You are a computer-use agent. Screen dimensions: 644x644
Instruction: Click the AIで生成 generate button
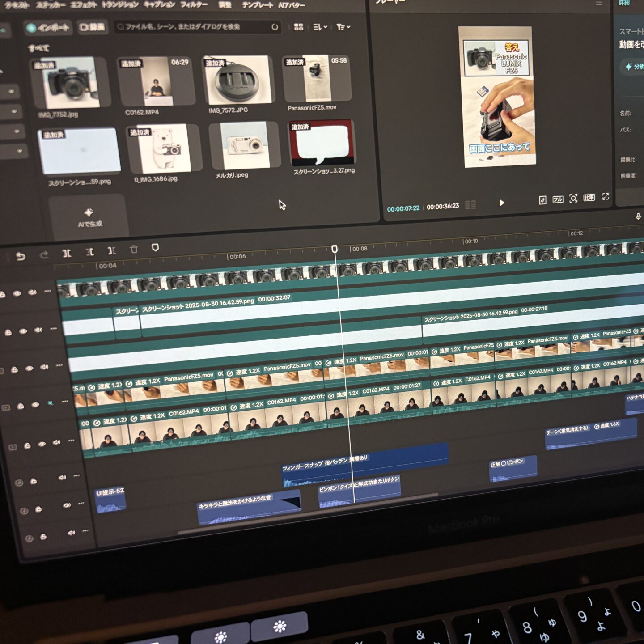coord(88,217)
